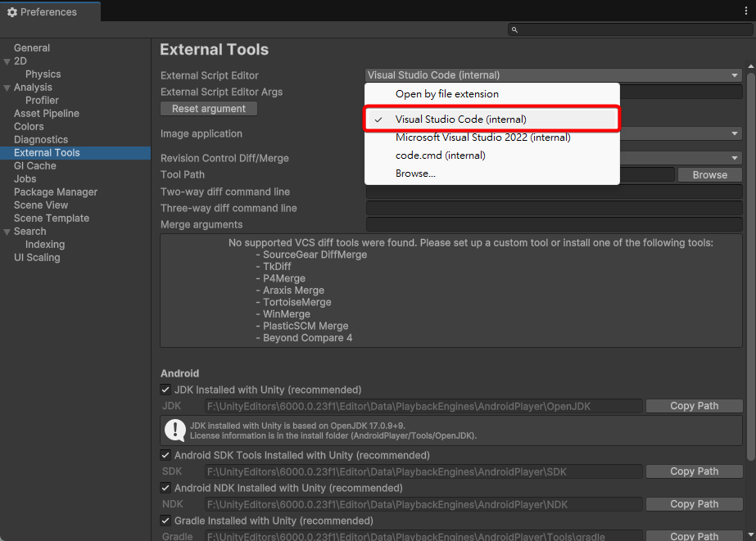Choose Open by file extension option
The image size is (756, 541).
click(446, 94)
